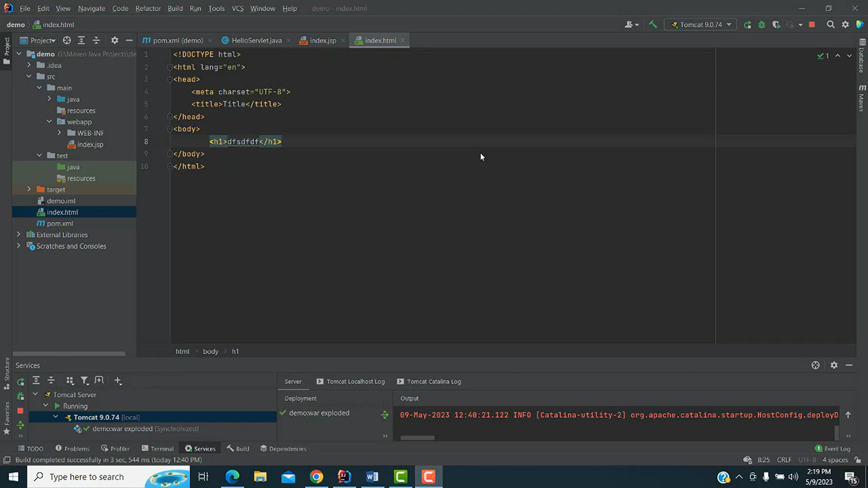Click the red Stop server icon in toolbar

click(812, 25)
